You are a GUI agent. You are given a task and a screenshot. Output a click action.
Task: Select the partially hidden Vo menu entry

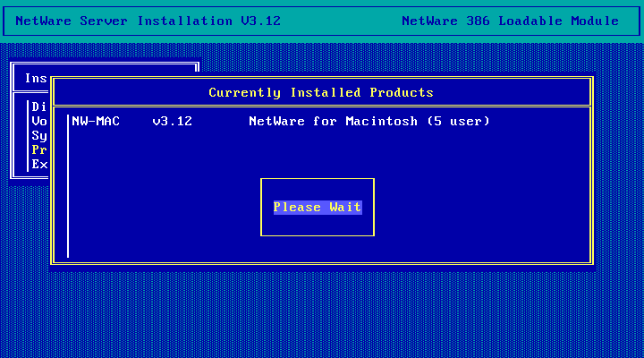39,121
